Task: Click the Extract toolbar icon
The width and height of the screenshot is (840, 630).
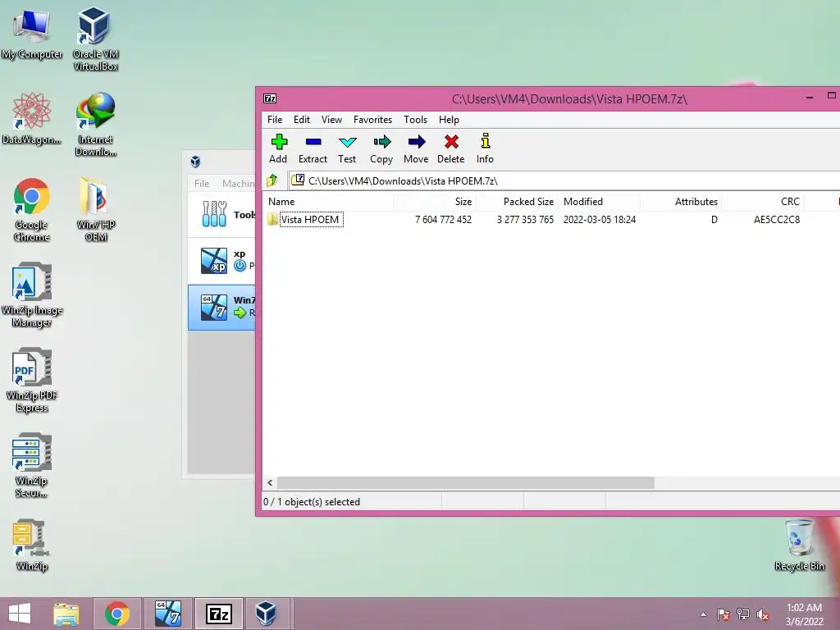Action: [313, 148]
